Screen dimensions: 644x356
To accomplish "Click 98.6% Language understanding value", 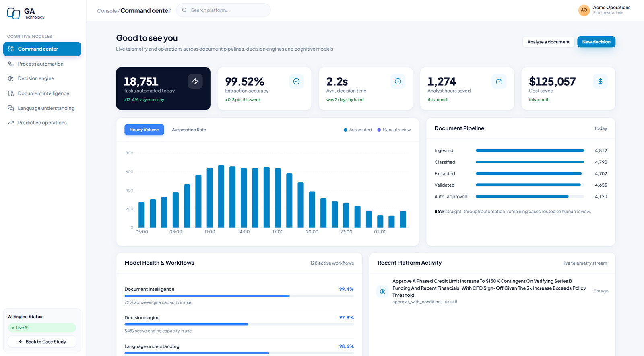I will (346, 346).
